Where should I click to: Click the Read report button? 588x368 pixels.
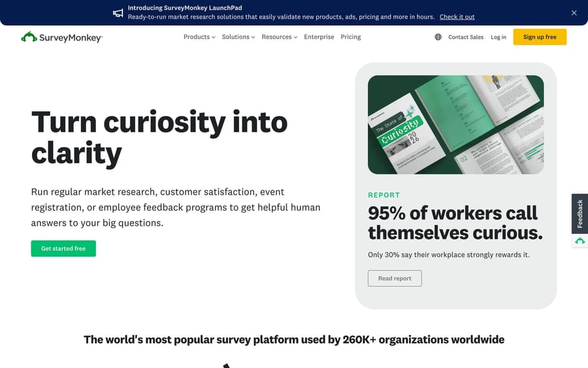click(x=395, y=278)
